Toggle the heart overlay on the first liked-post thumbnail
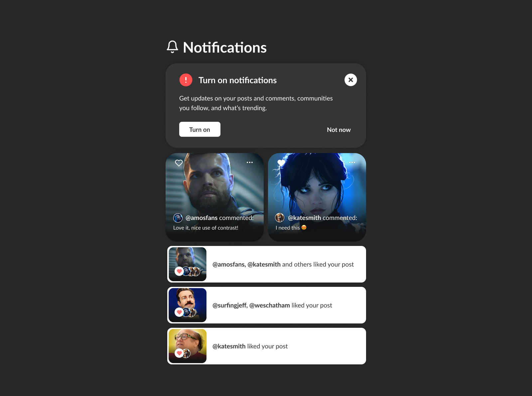Screen dimensions: 532x396 pos(180,272)
